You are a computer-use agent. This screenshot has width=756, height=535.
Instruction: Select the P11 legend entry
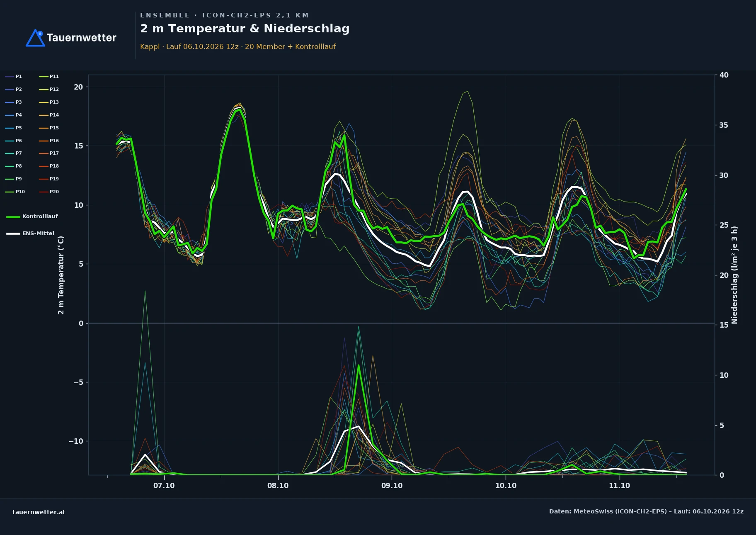[49, 76]
